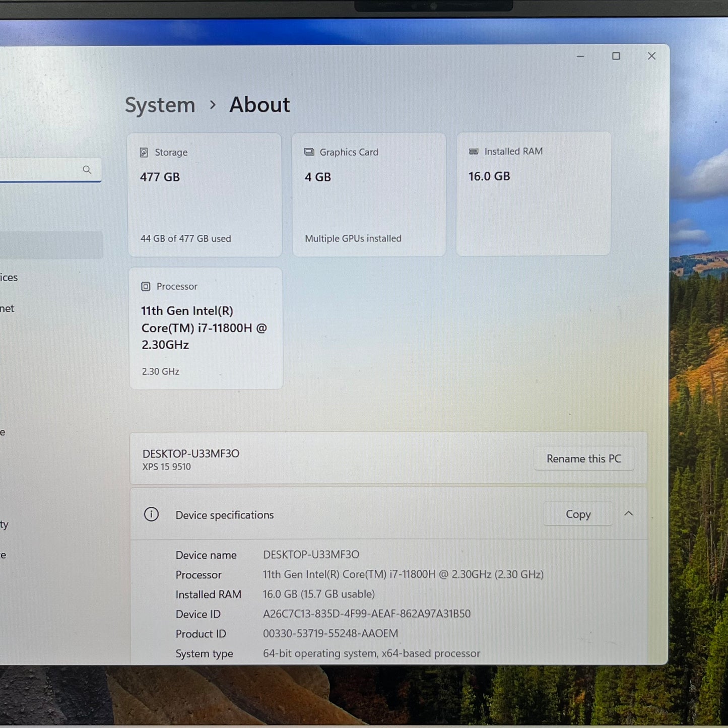728x728 pixels.
Task: Collapse the Device specifications section chevron
Action: [628, 514]
